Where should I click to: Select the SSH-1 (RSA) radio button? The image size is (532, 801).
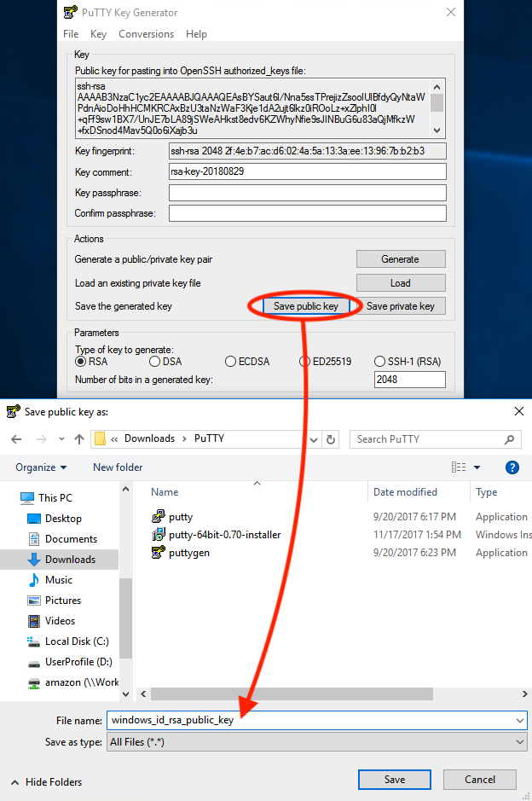point(379,362)
